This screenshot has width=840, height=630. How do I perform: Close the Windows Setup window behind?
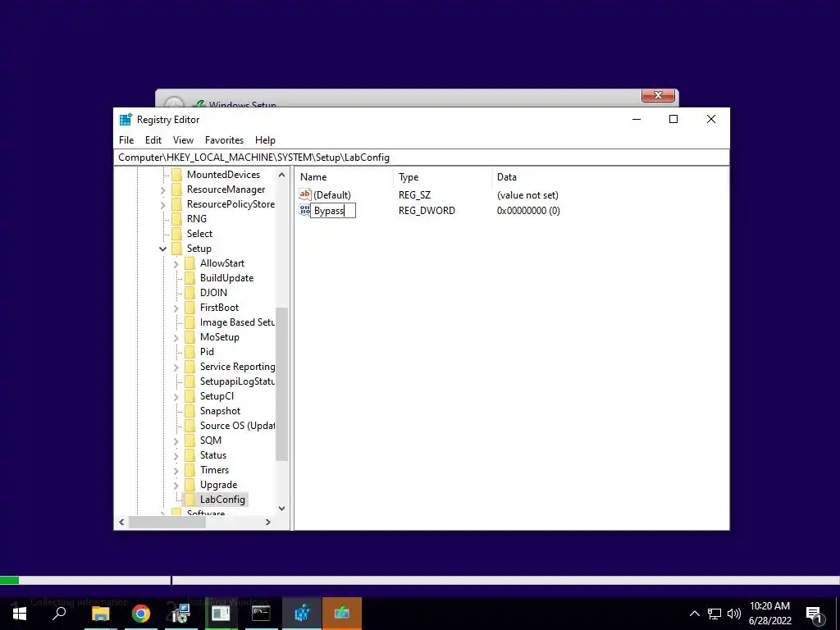pos(658,95)
